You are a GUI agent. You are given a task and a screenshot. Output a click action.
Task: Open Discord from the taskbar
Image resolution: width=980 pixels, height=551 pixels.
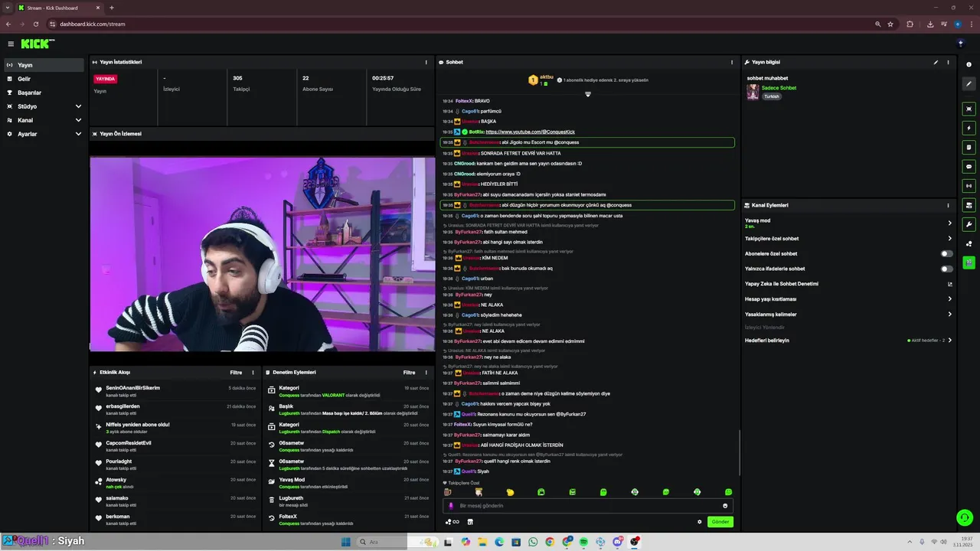pyautogui.click(x=618, y=542)
